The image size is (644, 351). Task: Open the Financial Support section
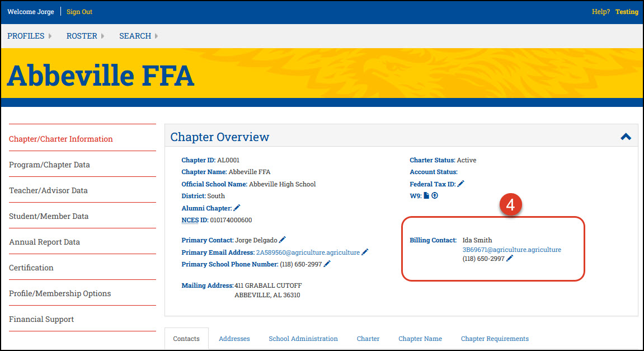pos(41,319)
